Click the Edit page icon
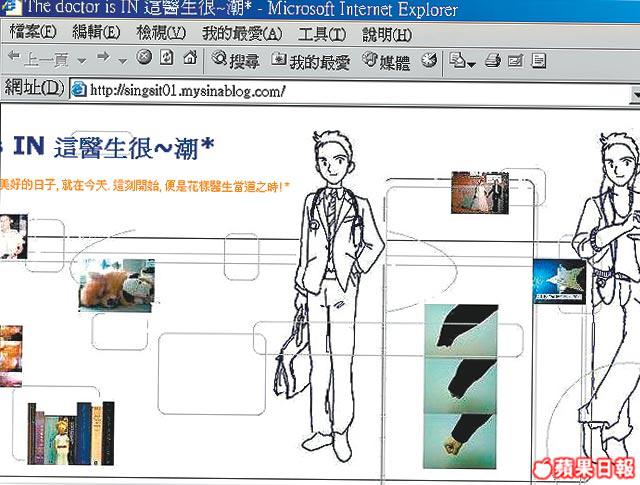 pyautogui.click(x=515, y=60)
